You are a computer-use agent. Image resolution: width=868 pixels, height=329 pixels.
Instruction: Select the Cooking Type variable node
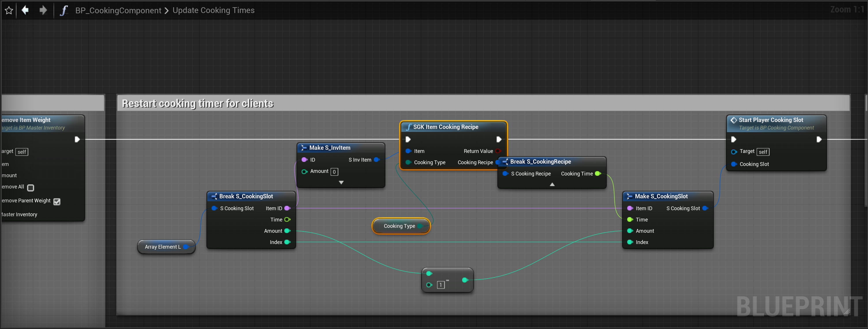click(399, 226)
